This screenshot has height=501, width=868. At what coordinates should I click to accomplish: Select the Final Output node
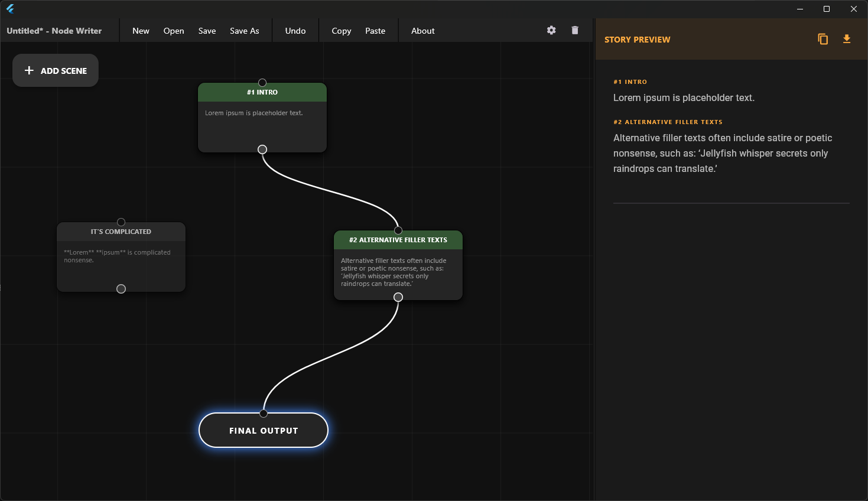[264, 431]
